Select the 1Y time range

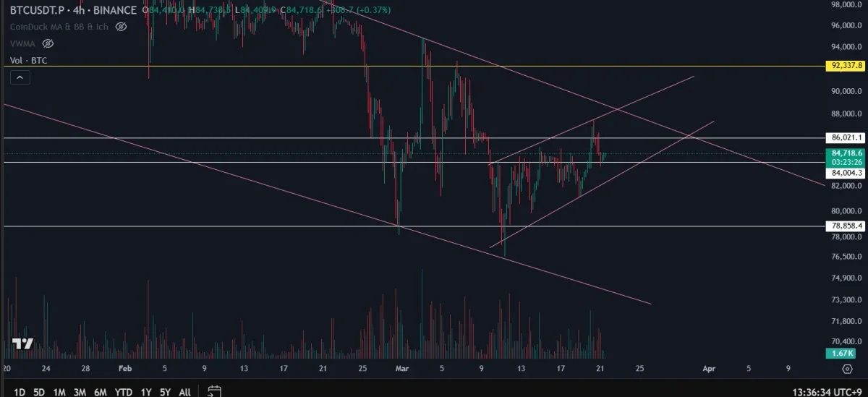click(145, 392)
